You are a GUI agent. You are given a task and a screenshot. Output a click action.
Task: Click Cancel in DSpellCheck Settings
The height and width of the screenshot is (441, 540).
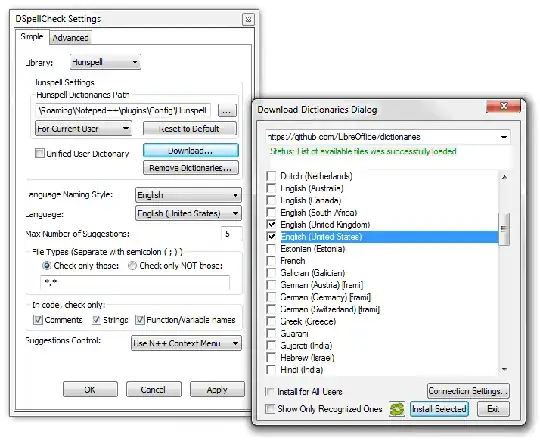(154, 389)
